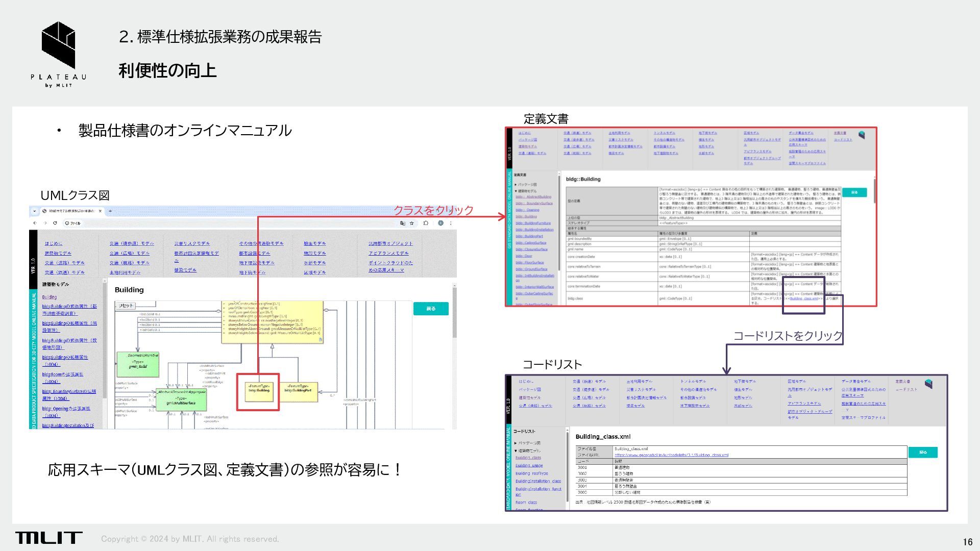This screenshot has height=551, width=980.
Task: Expand パッケージ図 in the 定義文書 sidebar
Action: [526, 184]
